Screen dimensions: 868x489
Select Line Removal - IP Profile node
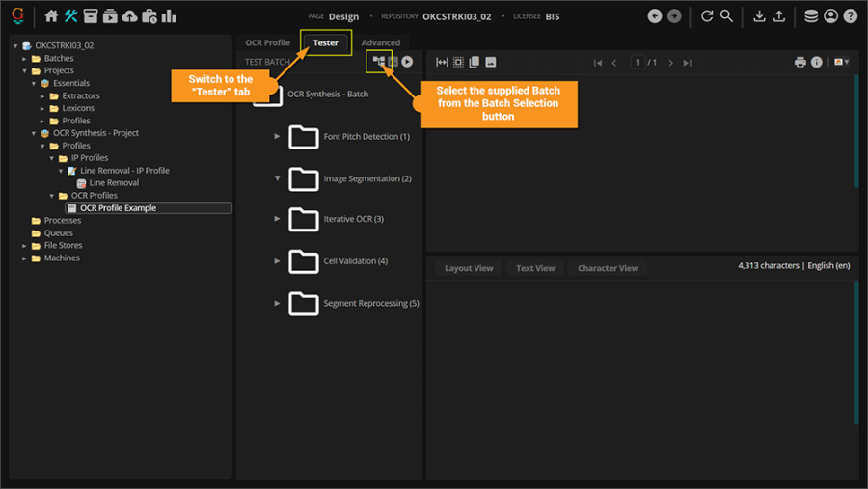point(124,171)
